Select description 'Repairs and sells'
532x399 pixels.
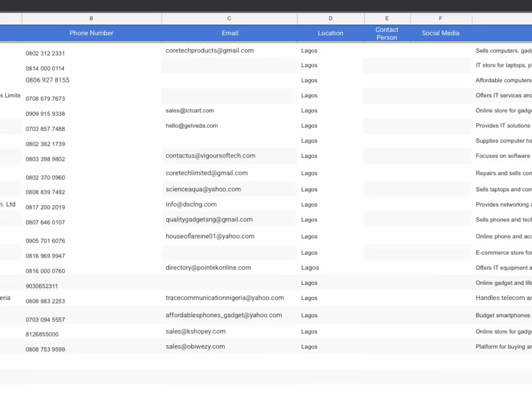click(x=503, y=173)
